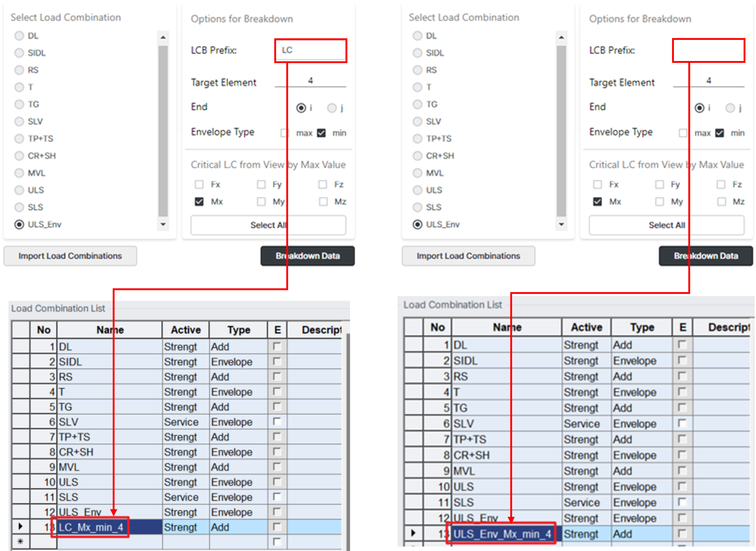Check the Fx box in right panel

coord(597,184)
